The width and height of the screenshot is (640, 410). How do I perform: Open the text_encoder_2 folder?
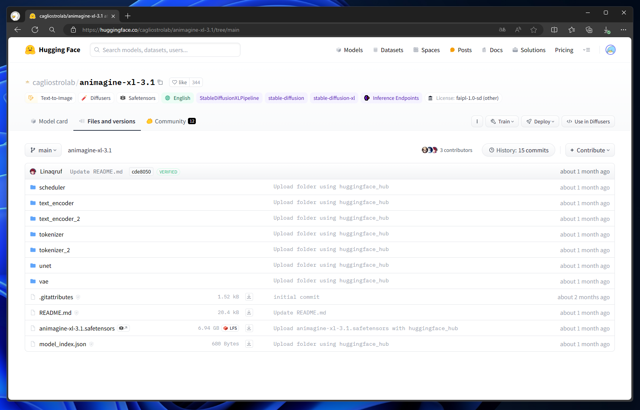[x=59, y=219]
